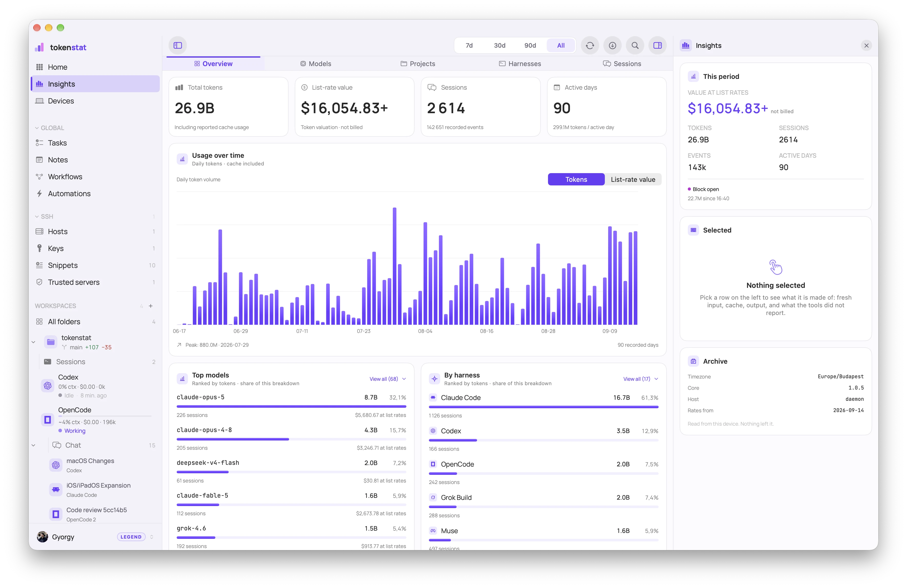Open Notes in the sidebar

[x=95, y=160]
